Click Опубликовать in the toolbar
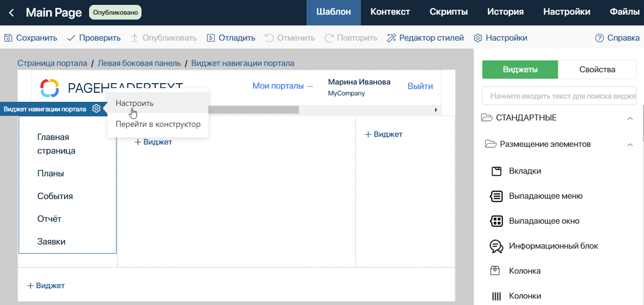The height and width of the screenshot is (305, 644). 164,38
